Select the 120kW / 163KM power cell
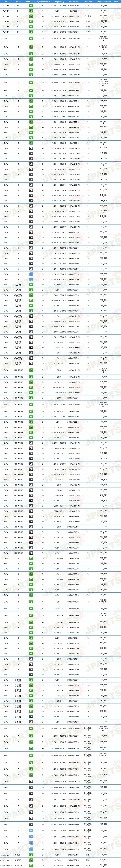 (x=73, y=39)
